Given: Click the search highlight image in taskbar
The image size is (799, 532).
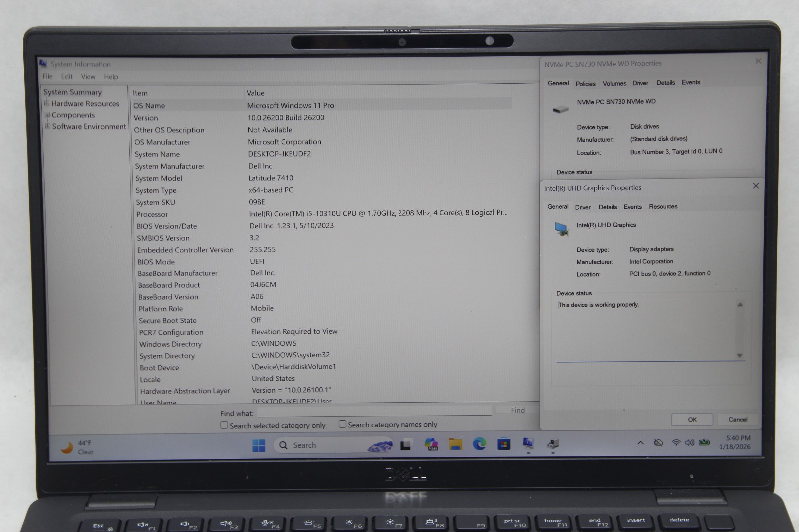Looking at the screenshot, I should [x=380, y=445].
